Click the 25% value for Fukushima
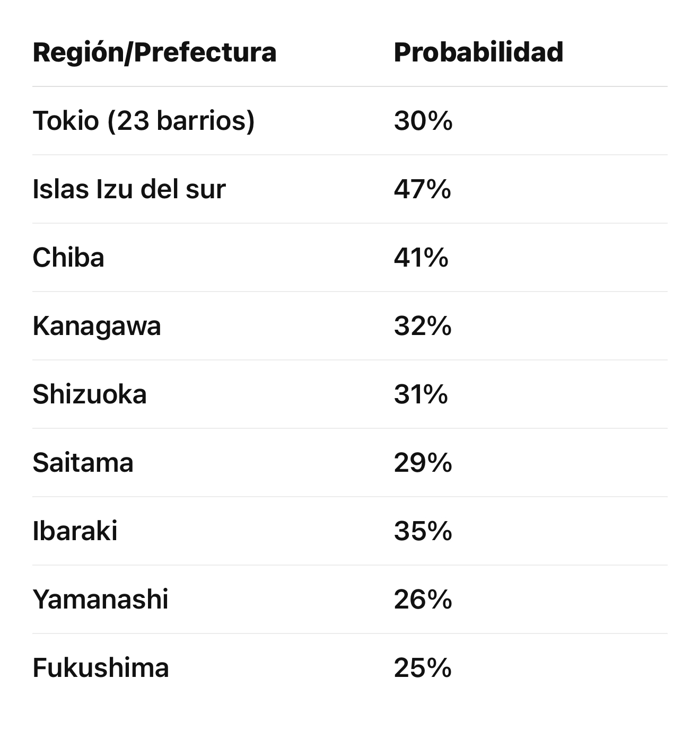This screenshot has width=700, height=740. (422, 668)
